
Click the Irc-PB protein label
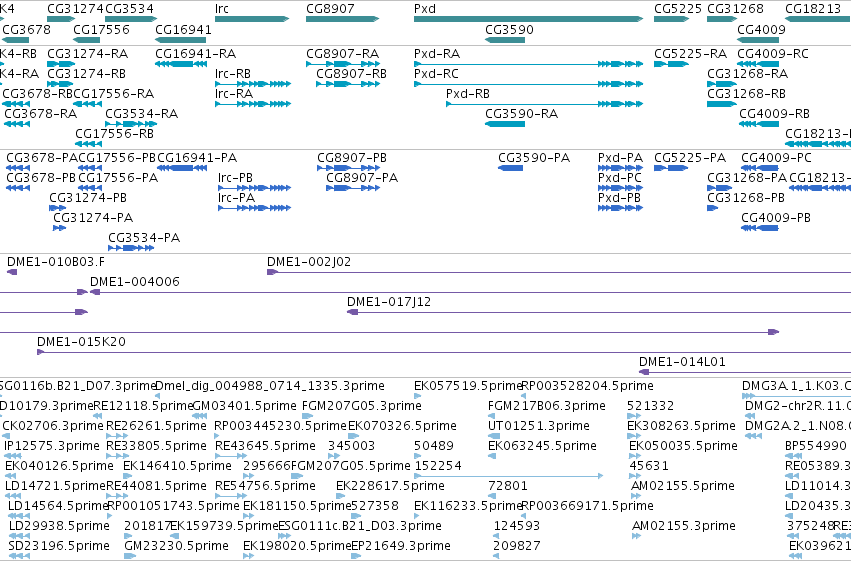coord(236,178)
